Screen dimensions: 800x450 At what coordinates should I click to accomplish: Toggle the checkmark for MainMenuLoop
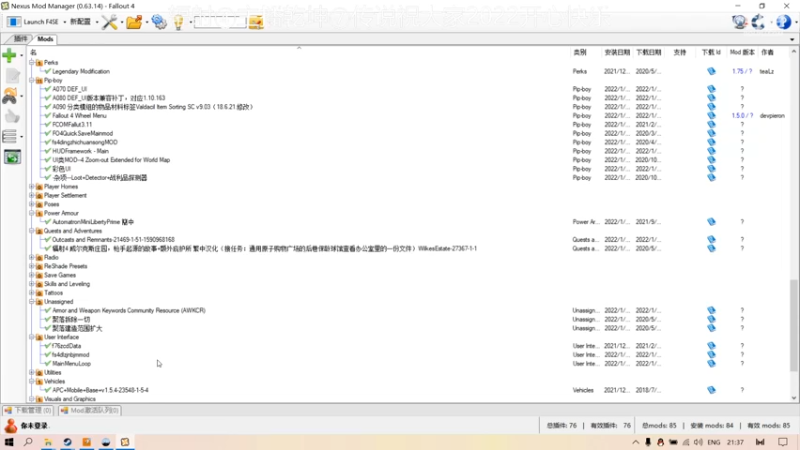pyautogui.click(x=47, y=364)
